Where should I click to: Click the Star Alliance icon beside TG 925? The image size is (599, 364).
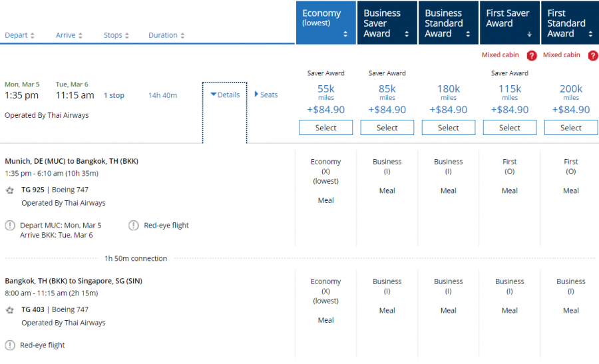pyautogui.click(x=10, y=190)
